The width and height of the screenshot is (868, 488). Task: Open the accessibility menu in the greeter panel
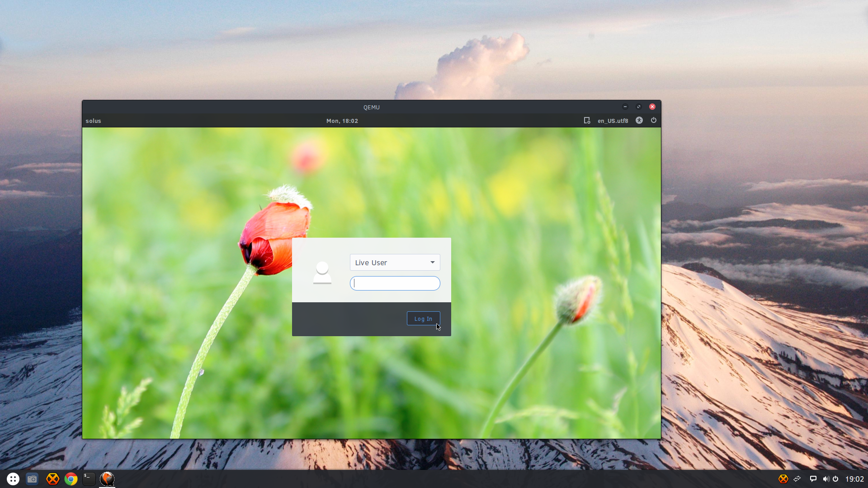[x=639, y=120]
